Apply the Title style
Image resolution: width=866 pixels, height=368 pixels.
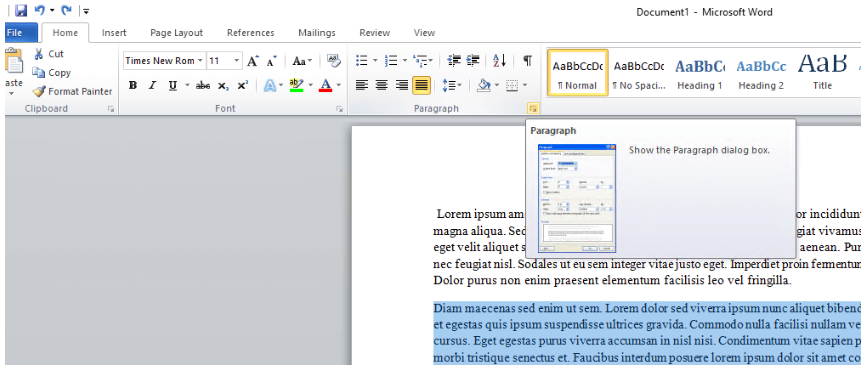822,73
